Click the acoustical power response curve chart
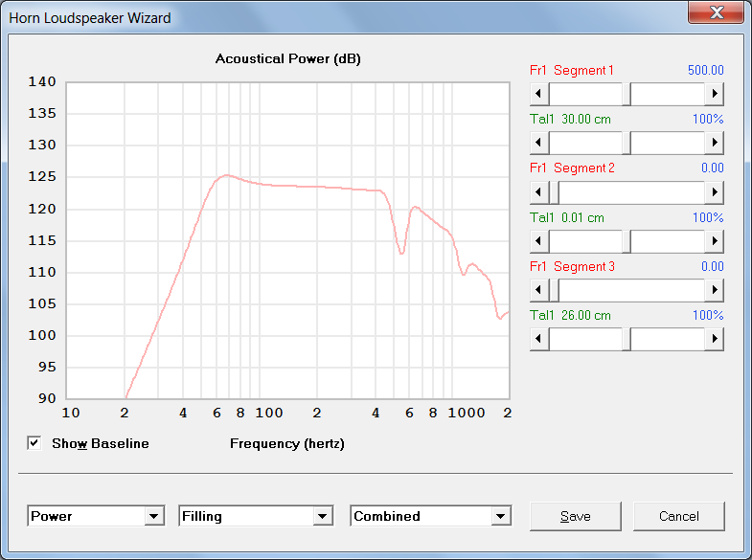 (x=287, y=240)
